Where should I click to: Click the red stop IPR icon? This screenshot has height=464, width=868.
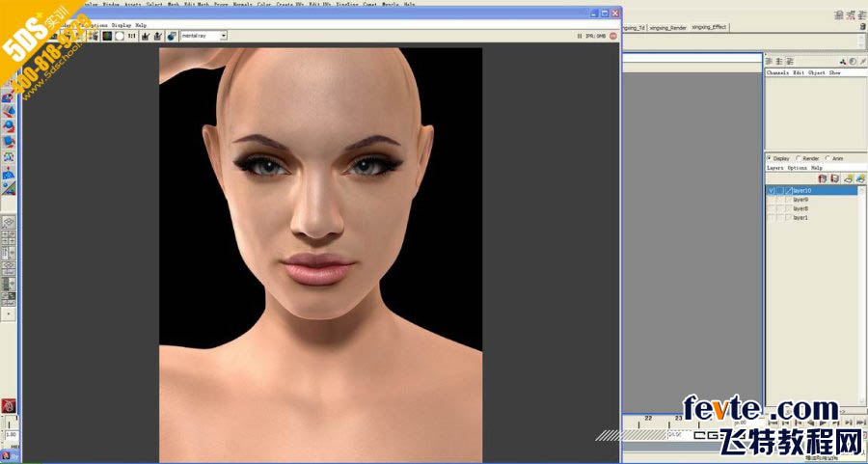pos(612,36)
